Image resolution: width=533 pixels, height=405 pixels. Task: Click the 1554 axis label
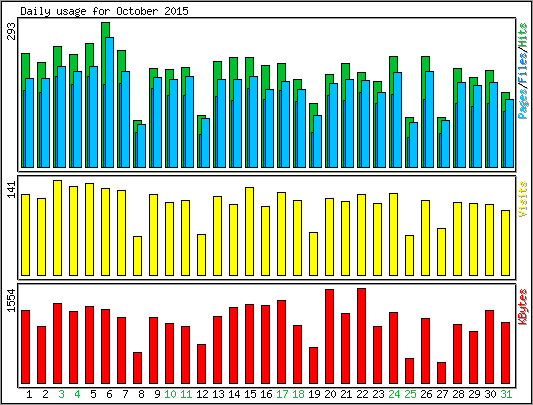[12, 300]
